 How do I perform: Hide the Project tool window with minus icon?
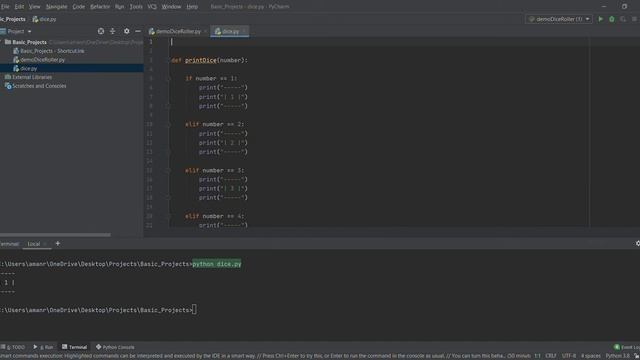[x=138, y=31]
